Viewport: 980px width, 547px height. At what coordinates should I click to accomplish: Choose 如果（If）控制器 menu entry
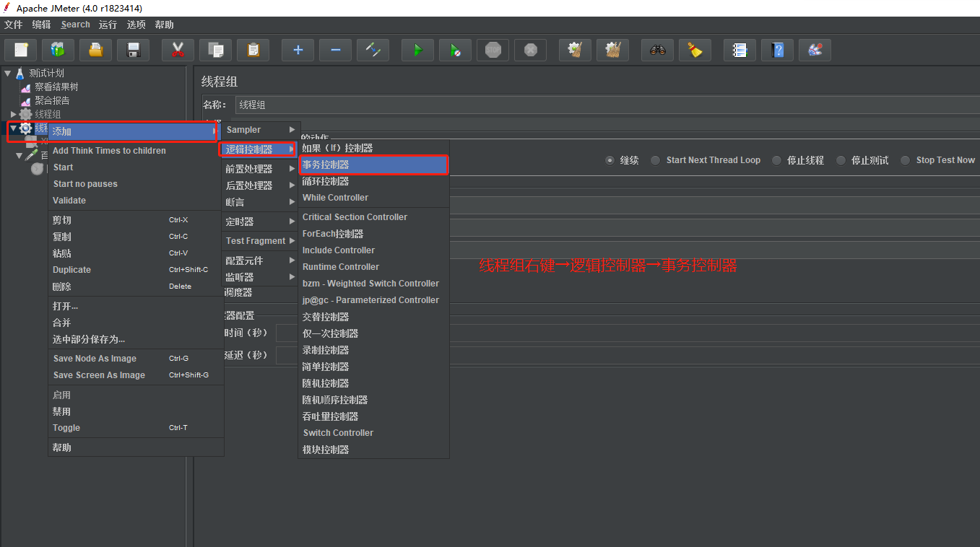(x=374, y=148)
